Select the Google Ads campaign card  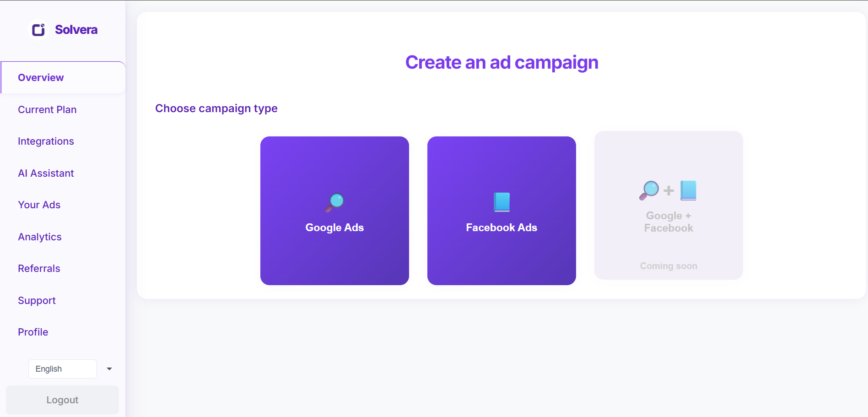click(334, 211)
